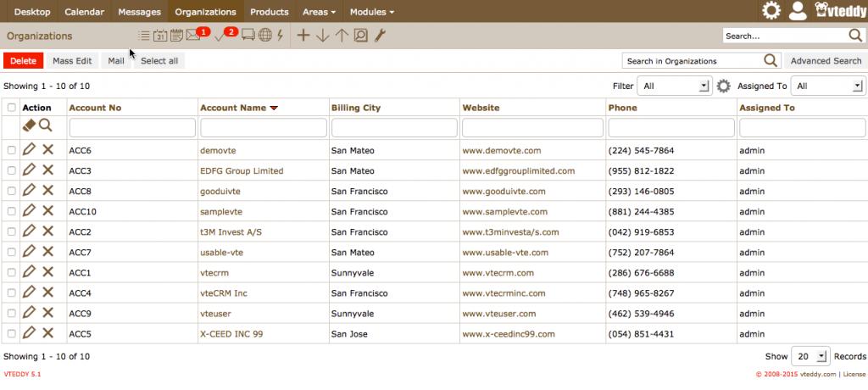Open the chat bubbles icon
Screen dimensions: 868x390
click(x=248, y=36)
